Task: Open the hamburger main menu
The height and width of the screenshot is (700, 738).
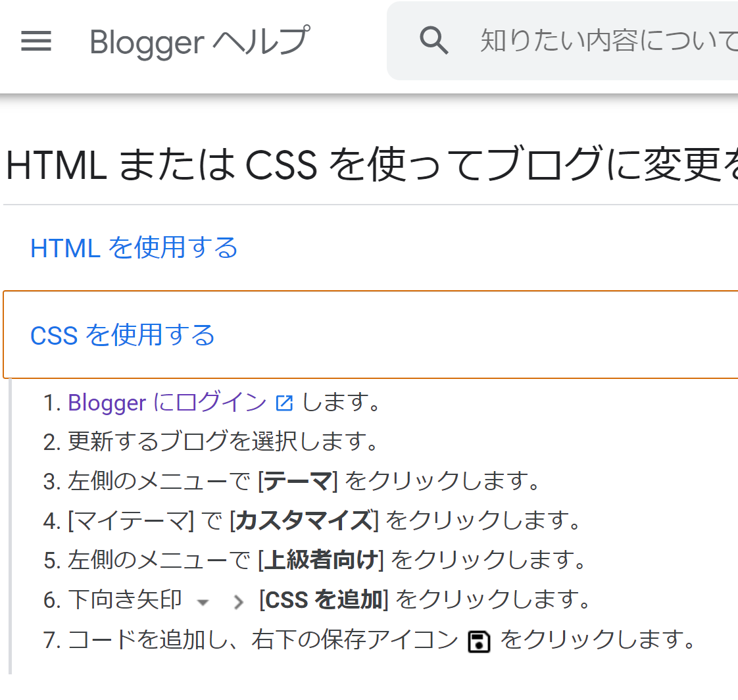Action: click(36, 41)
